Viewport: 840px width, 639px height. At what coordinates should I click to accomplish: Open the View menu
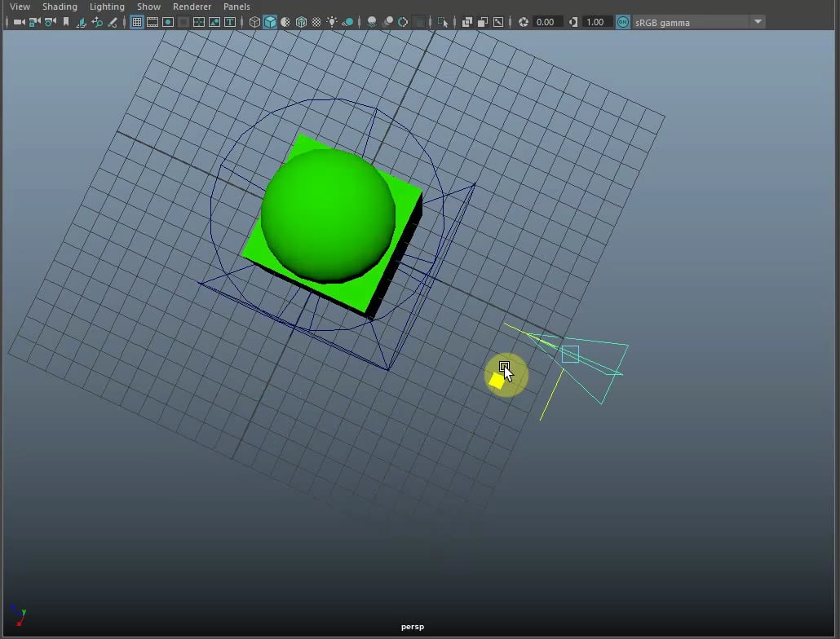[x=20, y=7]
